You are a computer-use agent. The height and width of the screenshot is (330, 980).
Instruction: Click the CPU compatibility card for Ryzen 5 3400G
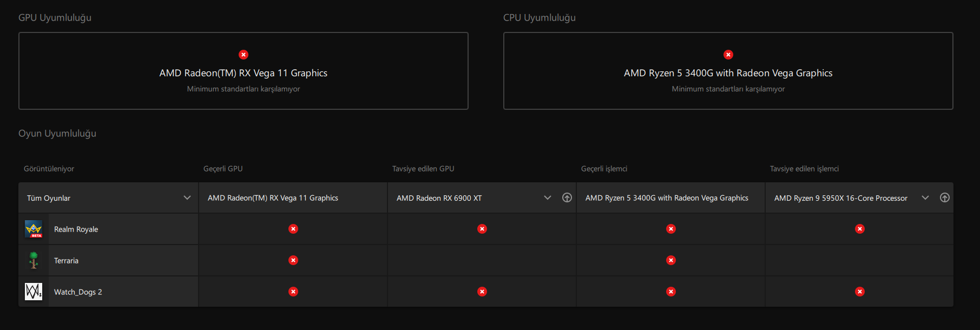728,71
